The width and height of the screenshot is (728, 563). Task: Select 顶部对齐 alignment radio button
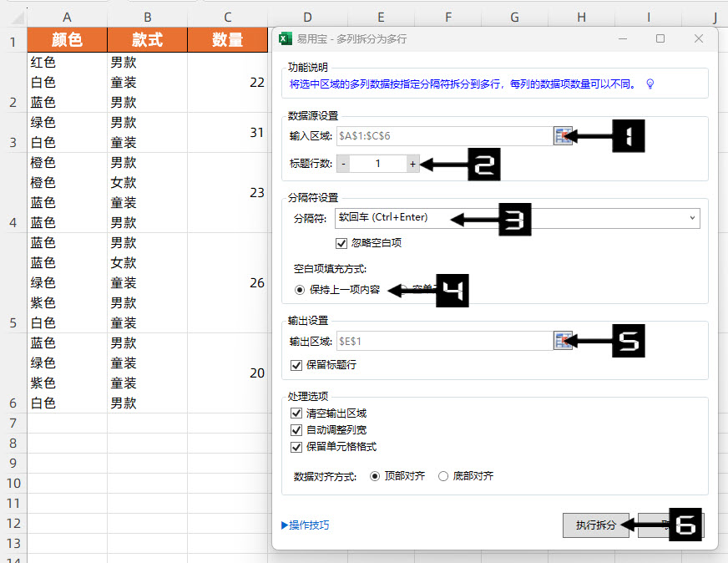coord(375,476)
